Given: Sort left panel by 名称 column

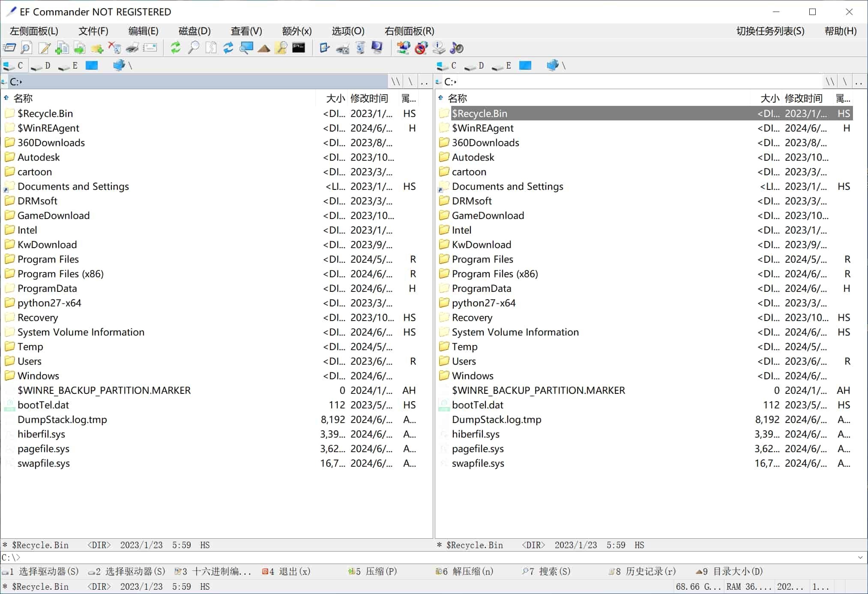Looking at the screenshot, I should pyautogui.click(x=23, y=99).
